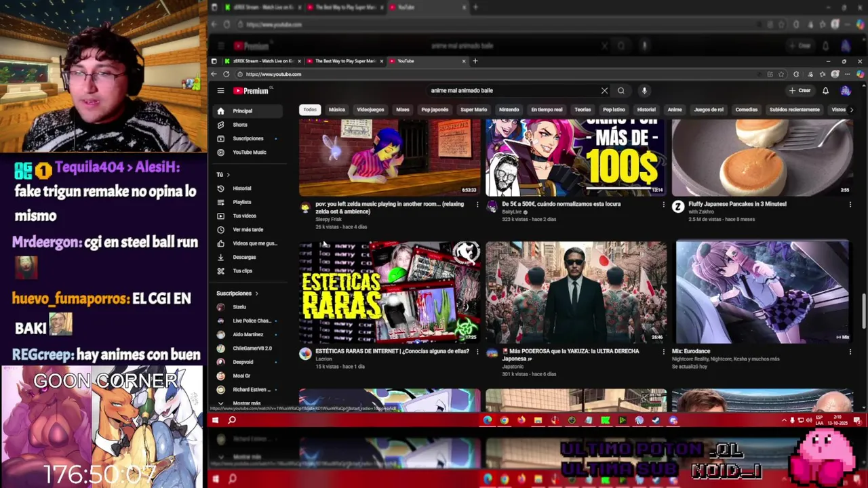Open ChileGamerV8 2.0 subscription channel
868x488 pixels.
coord(247,348)
